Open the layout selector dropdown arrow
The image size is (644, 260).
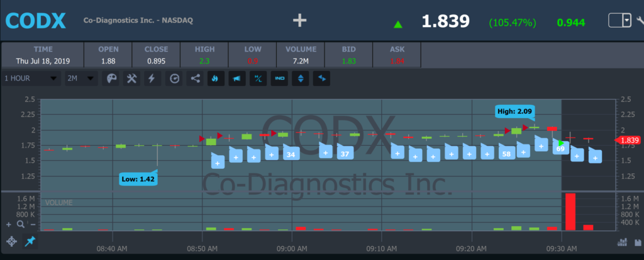pos(626,21)
